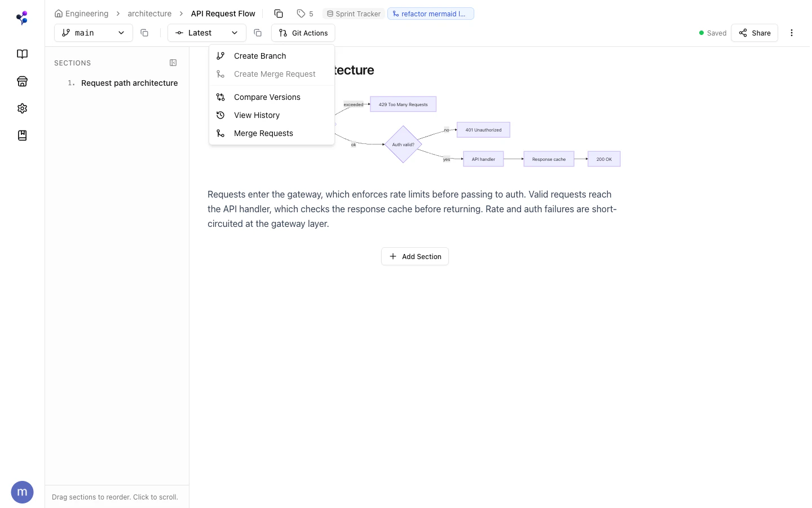
Task: Open the home icon in the breadcrumb
Action: click(58, 13)
